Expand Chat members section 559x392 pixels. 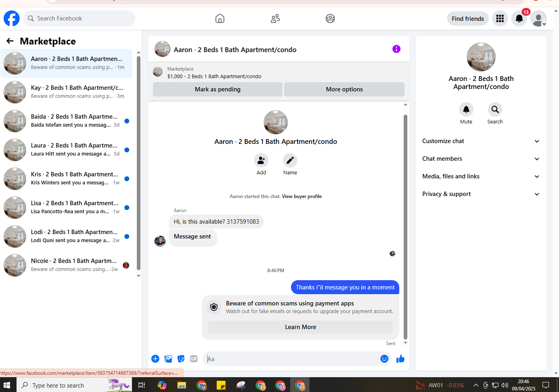pyautogui.click(x=481, y=159)
